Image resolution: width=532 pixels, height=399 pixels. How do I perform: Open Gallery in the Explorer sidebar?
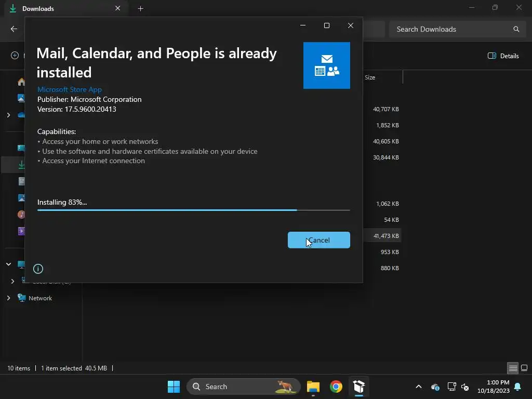[21, 98]
